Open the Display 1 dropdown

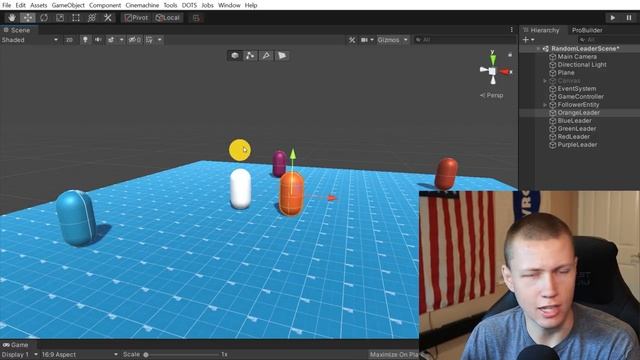point(20,355)
